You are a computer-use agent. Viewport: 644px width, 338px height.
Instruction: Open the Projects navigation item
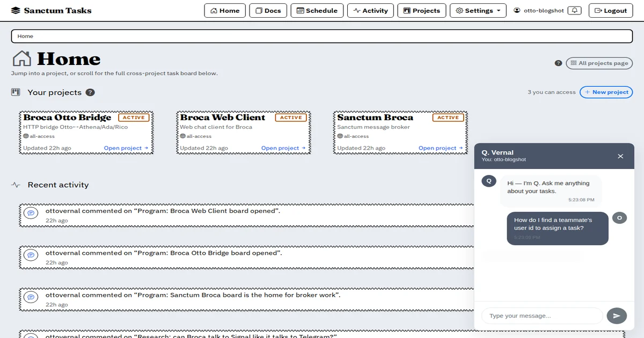[422, 10]
